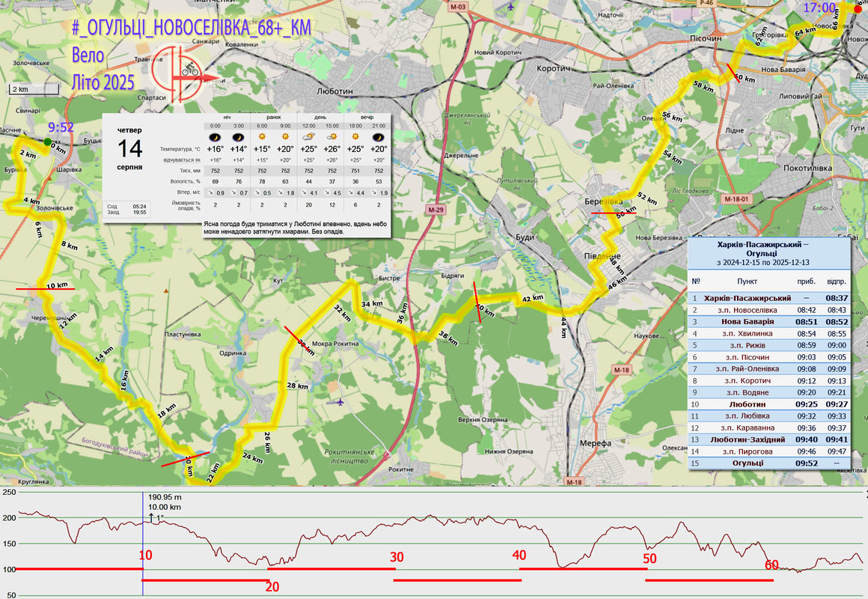Select the Нова Баварія timetable row
Image resolution: width=868 pixels, height=599 pixels.
[769, 322]
